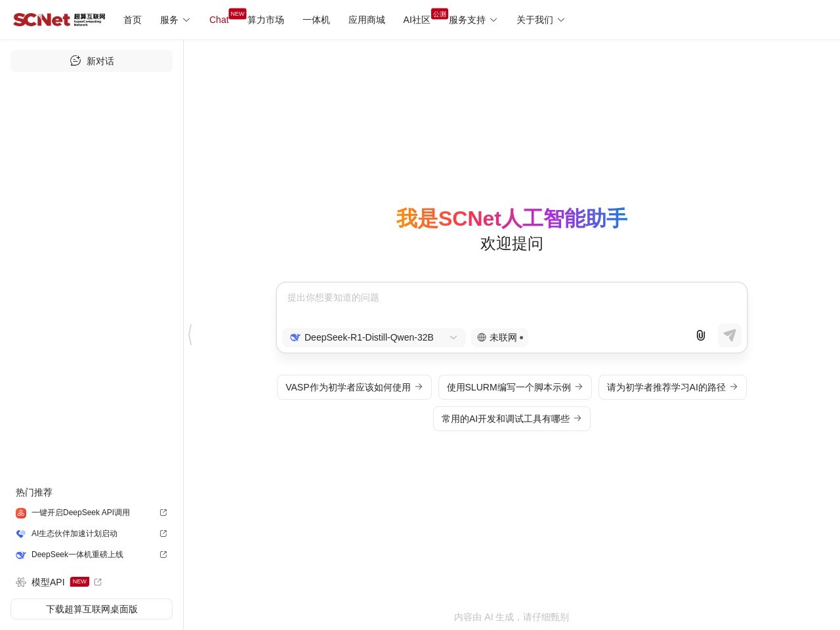This screenshot has height=630, width=840.
Task: Click the new conversation chat bubble icon
Action: [x=75, y=60]
